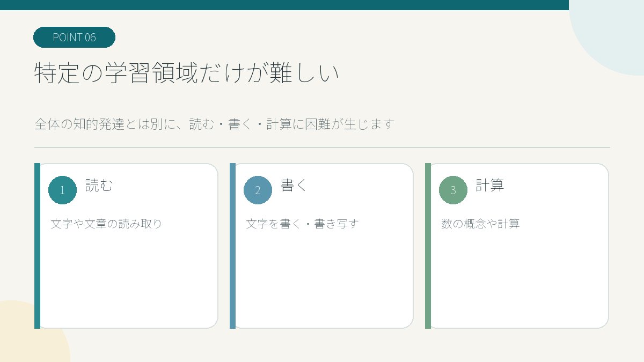This screenshot has height=362, width=644.
Task: Select the slide title 特定の学習領域だけが難しい
Action: (187, 73)
